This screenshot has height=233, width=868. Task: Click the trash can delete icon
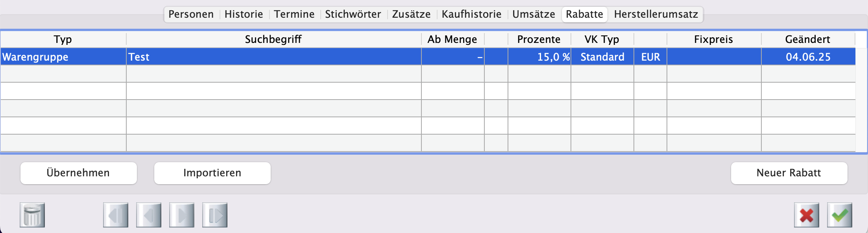[x=32, y=215]
